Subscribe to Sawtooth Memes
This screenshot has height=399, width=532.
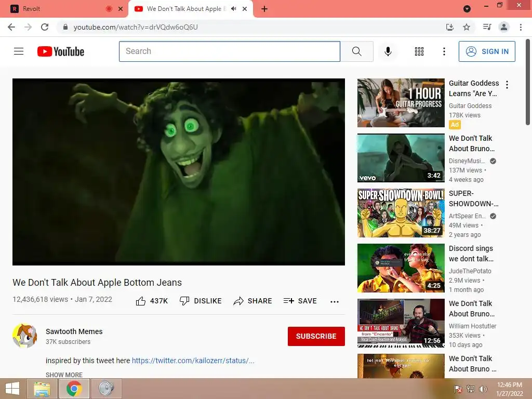pos(316,336)
